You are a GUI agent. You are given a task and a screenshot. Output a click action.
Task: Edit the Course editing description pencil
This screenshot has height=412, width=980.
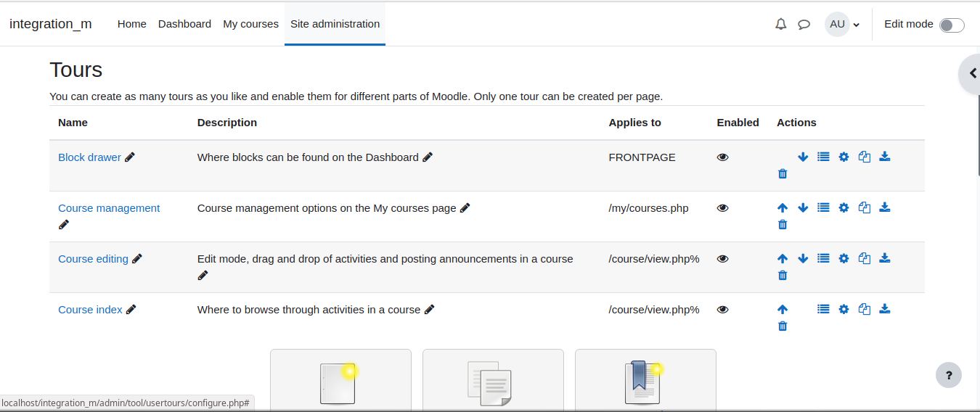tap(203, 276)
